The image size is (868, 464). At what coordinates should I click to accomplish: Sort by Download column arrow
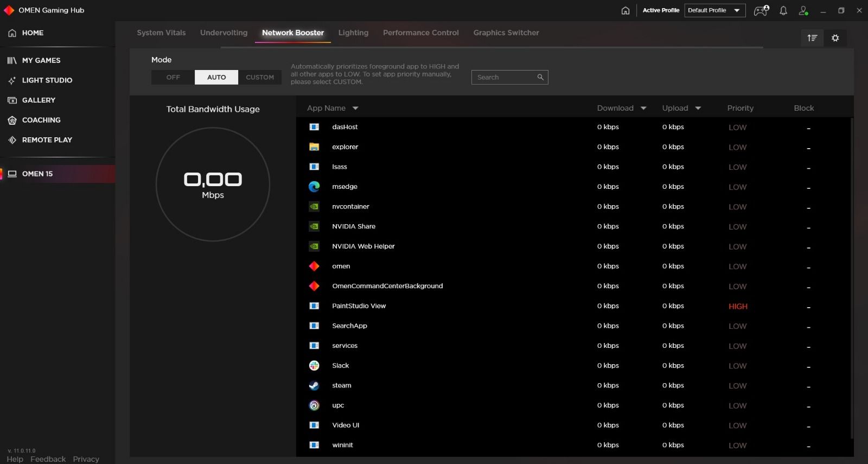(643, 109)
